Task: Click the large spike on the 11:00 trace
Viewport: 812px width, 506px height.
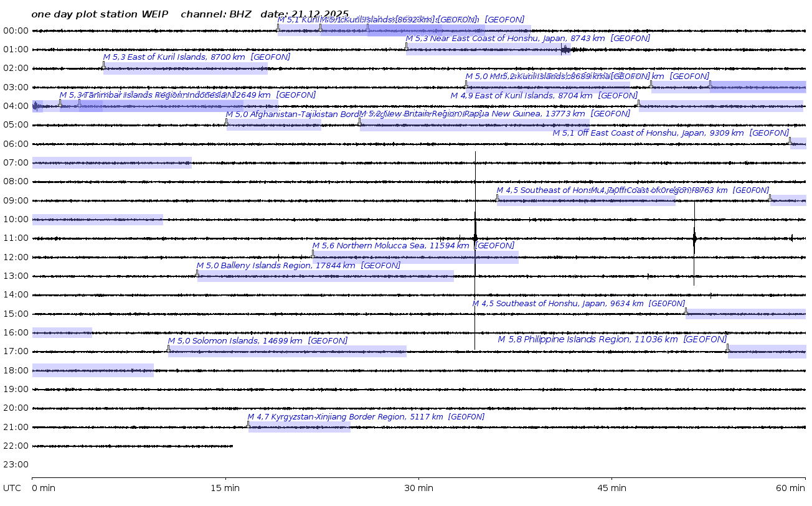Action: tap(475, 238)
